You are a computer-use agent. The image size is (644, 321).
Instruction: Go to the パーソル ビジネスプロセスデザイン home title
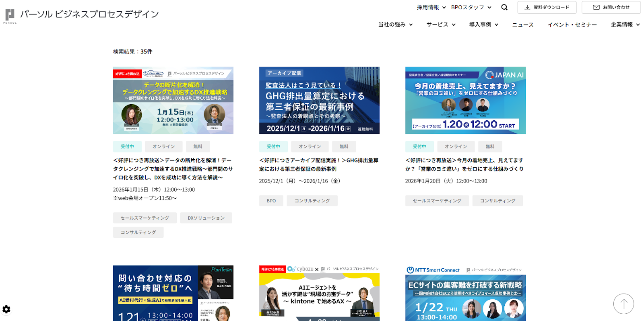pos(89,14)
